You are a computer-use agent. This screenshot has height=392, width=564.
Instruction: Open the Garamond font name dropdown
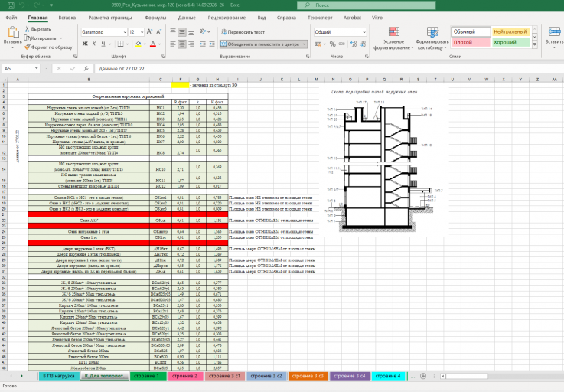[x=125, y=32]
